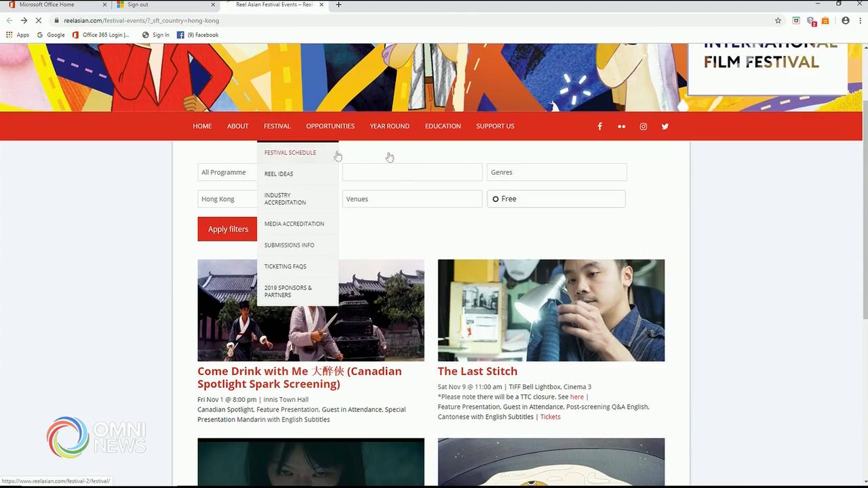Open the Twitter icon in navbar
868x488 pixels.
pyautogui.click(x=665, y=127)
